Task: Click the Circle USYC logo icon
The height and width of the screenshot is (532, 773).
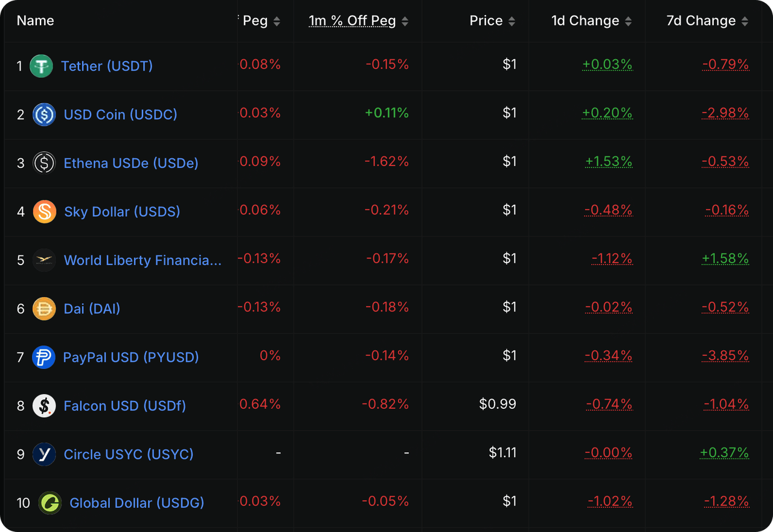Action: (x=44, y=454)
